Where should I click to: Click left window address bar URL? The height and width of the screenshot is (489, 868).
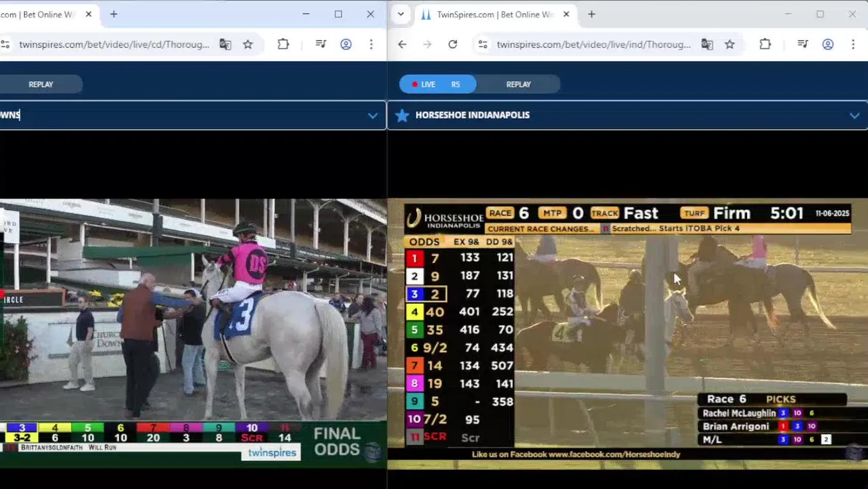[114, 44]
